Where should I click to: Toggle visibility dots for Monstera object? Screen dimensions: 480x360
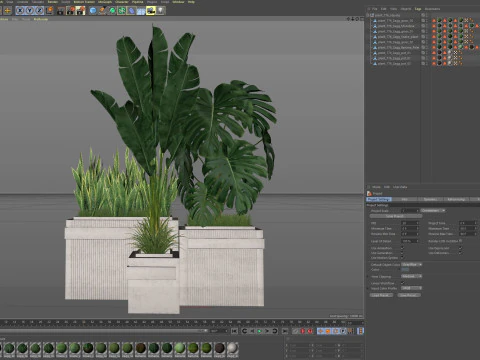[x=426, y=26]
